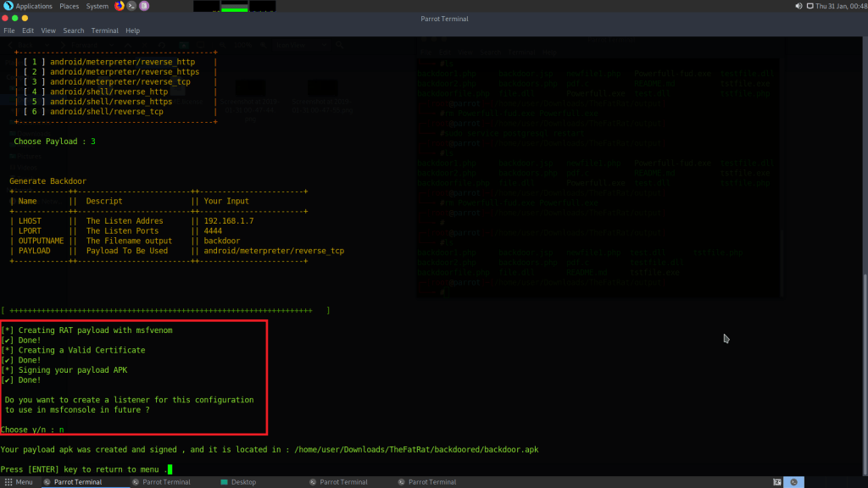Click the 'The Listen Addres' description

click(x=125, y=221)
